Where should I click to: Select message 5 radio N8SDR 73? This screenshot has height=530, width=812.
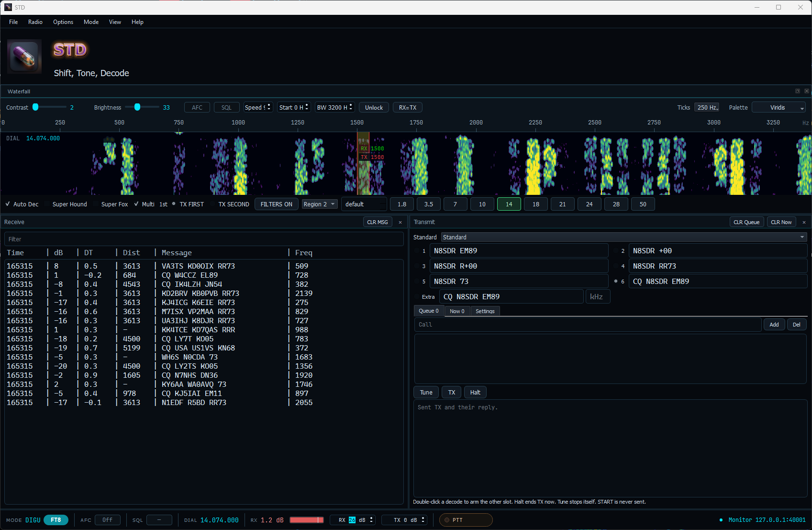pos(417,282)
